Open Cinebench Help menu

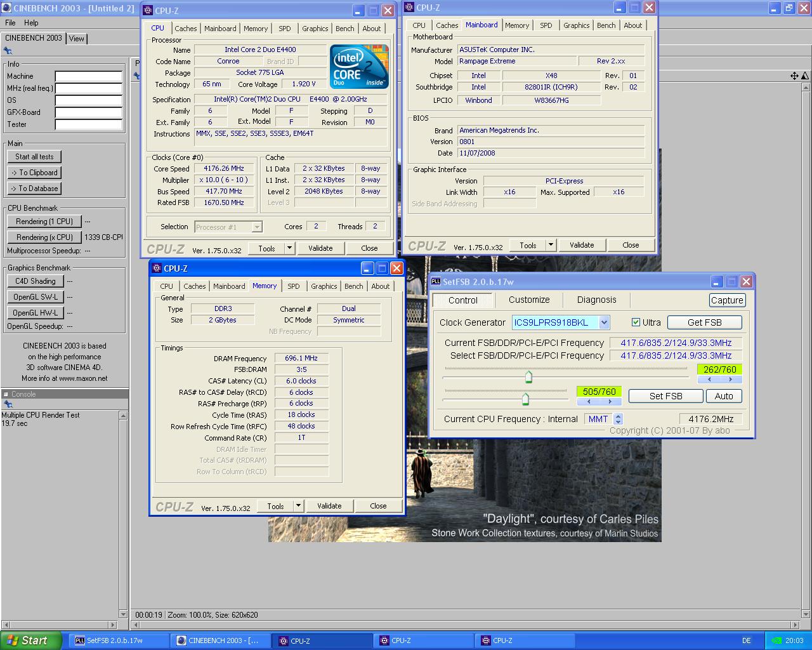(31, 23)
